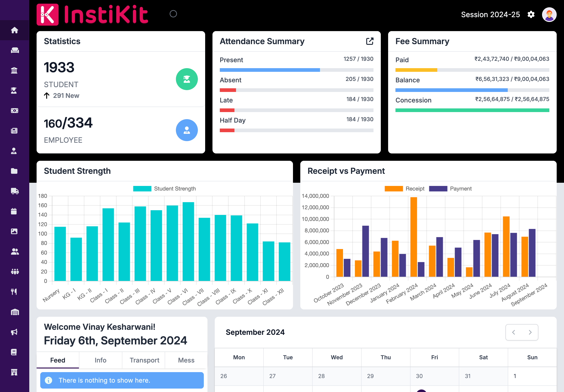564x392 pixels.
Task: Open the finance money bill icon
Action: (14, 111)
